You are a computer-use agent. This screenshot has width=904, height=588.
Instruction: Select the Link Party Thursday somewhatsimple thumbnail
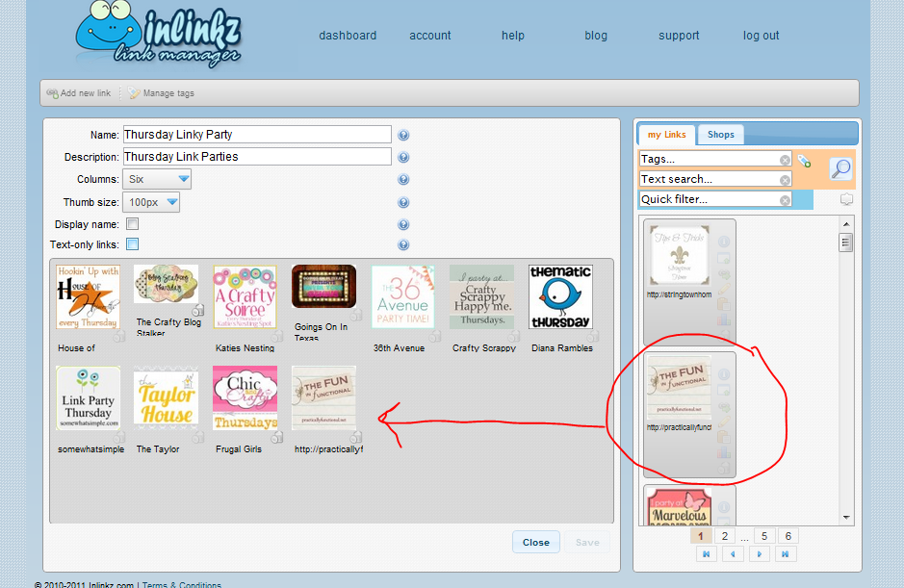[x=89, y=397]
